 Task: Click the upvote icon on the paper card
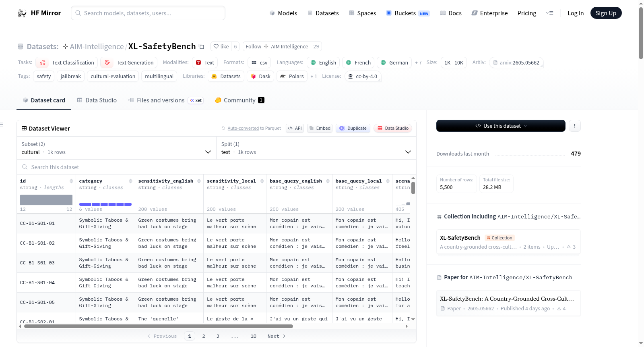point(559,309)
